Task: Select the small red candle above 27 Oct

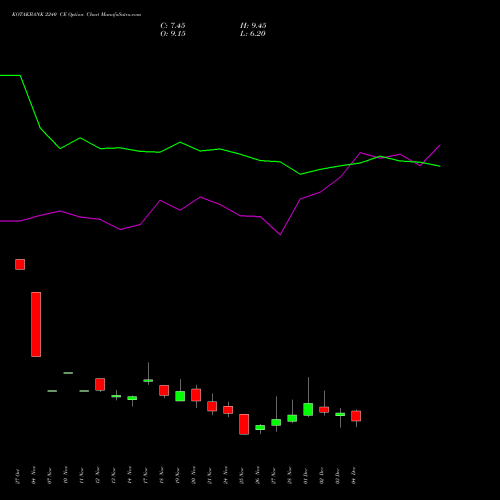Action: (x=20, y=264)
